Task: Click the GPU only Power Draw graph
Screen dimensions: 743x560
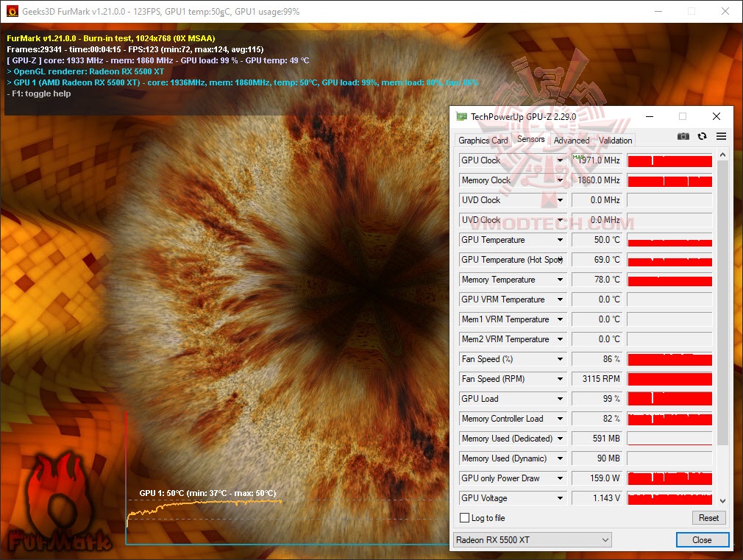Action: pyautogui.click(x=669, y=478)
